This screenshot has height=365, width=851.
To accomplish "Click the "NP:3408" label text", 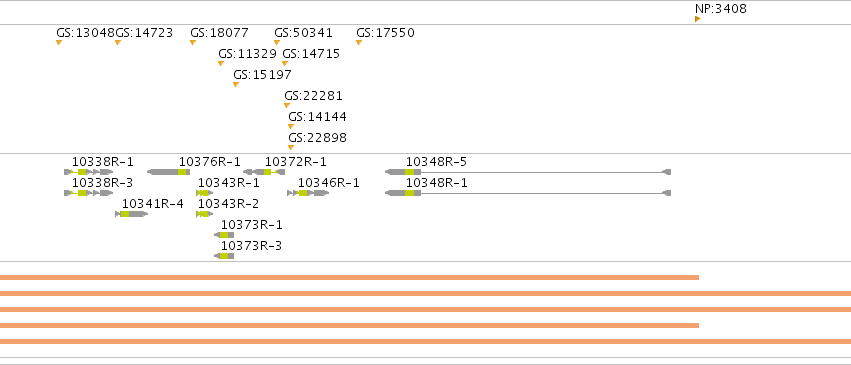I will (721, 9).
